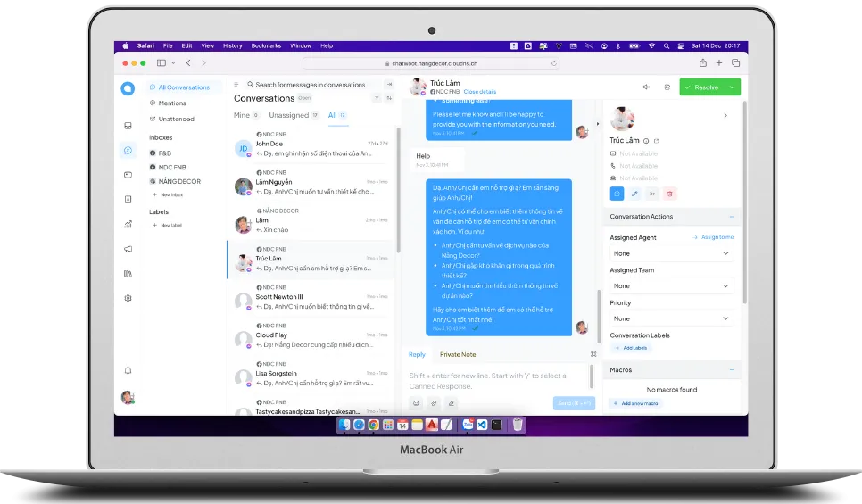Collapse conversation list arrow icon

tap(390, 85)
